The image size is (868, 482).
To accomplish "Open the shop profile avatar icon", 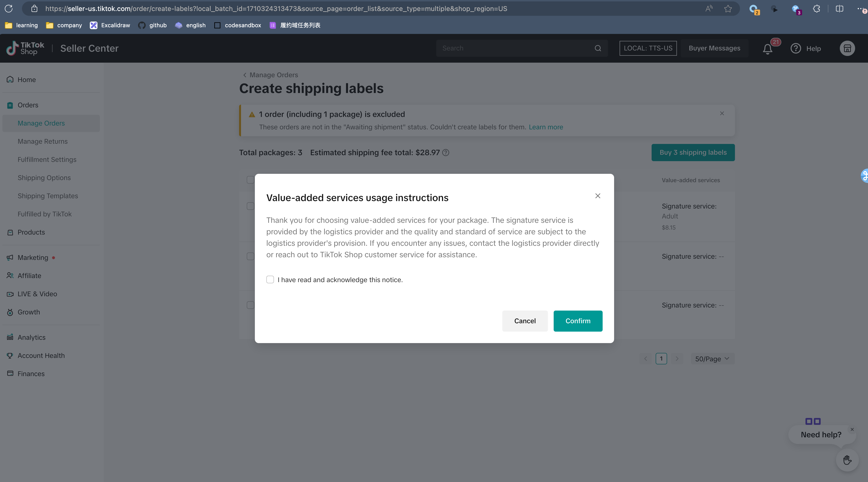I will tap(847, 49).
